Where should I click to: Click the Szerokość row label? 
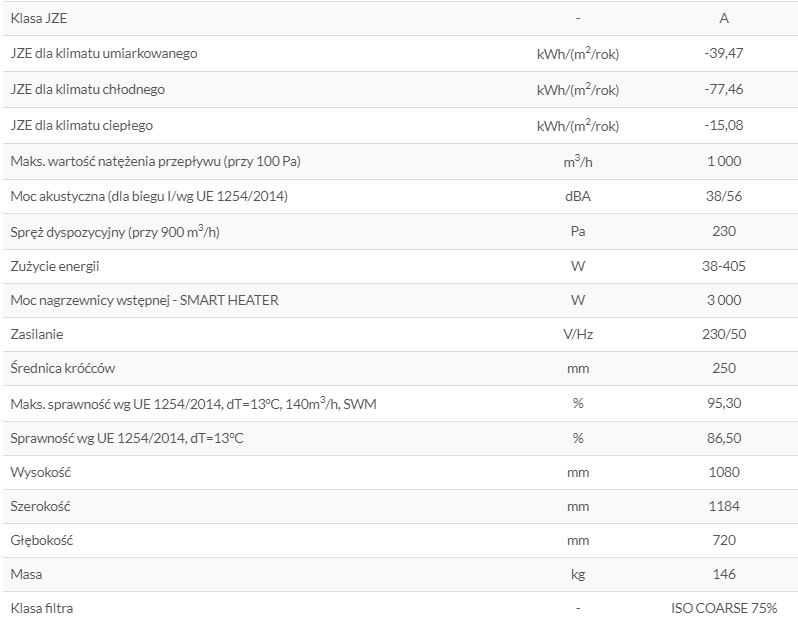40,506
